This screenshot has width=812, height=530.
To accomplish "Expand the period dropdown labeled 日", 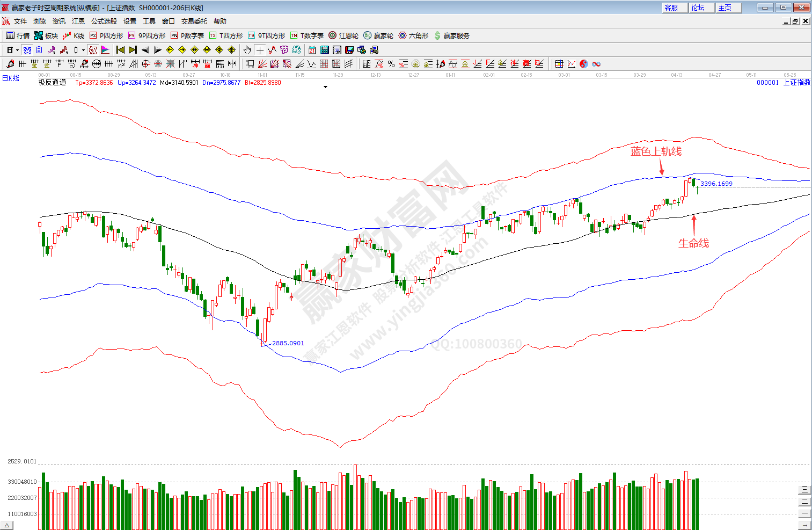I will pos(12,50).
